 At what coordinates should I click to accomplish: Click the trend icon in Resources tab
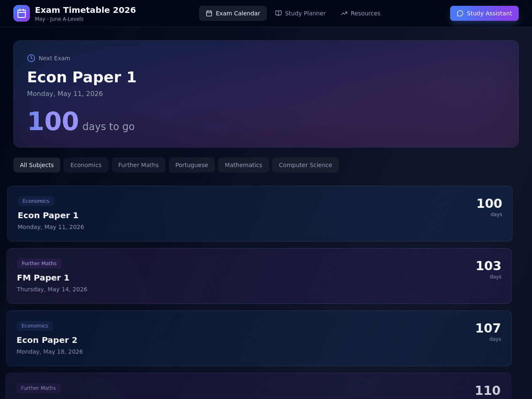click(x=344, y=13)
